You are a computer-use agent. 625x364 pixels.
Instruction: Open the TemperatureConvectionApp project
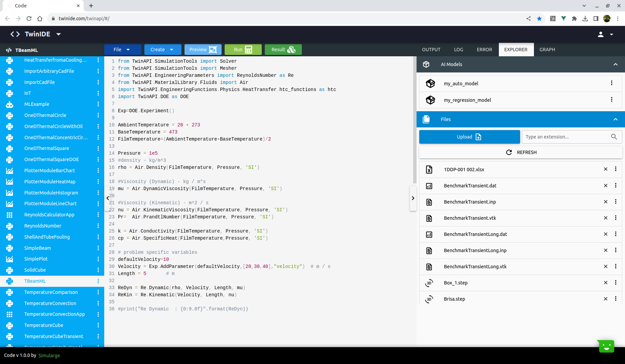54,314
